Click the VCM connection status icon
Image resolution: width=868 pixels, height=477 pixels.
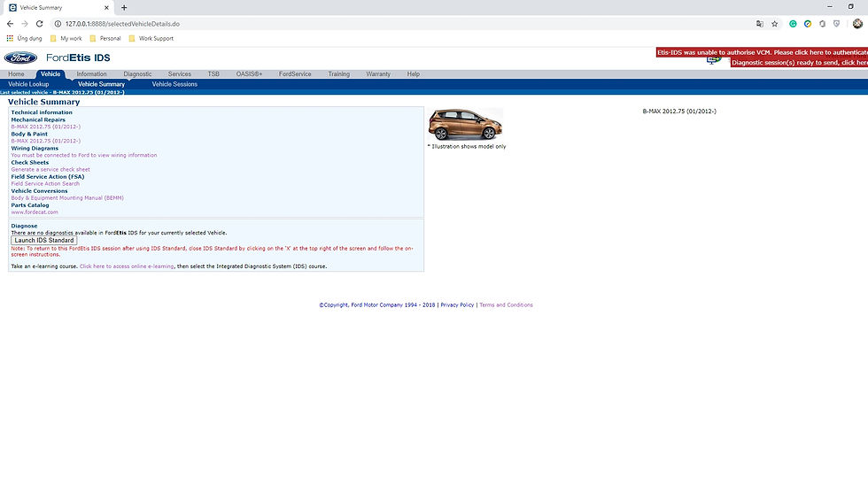coord(714,60)
